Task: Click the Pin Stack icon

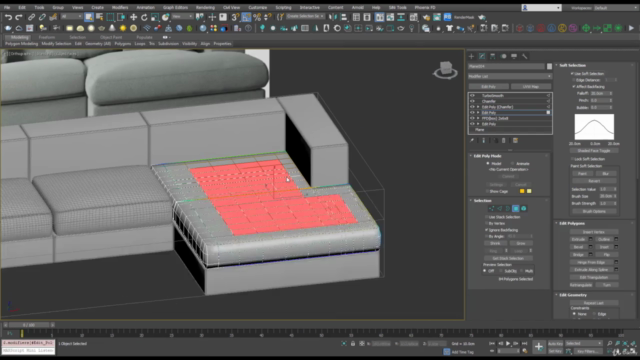Action: coord(472,140)
